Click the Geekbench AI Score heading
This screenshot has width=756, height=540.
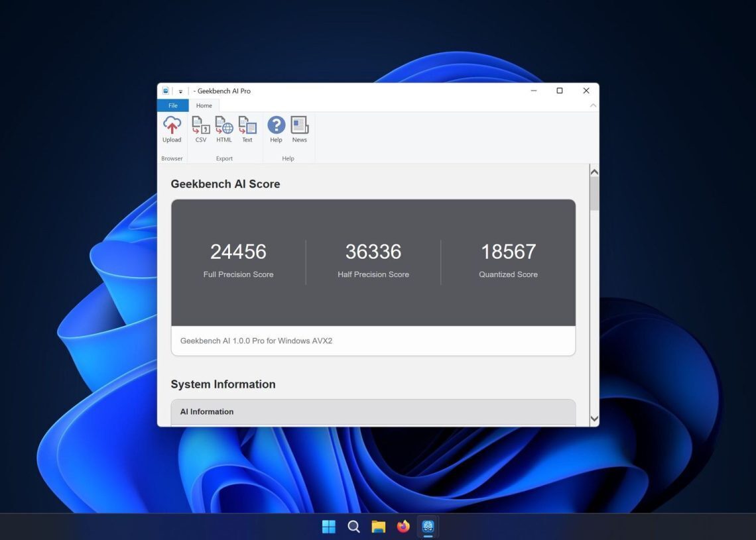pyautogui.click(x=225, y=184)
